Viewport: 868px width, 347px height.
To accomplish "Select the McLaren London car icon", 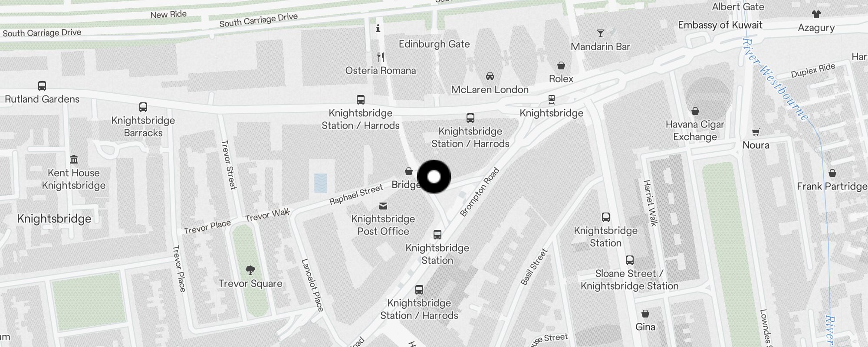I will [490, 76].
